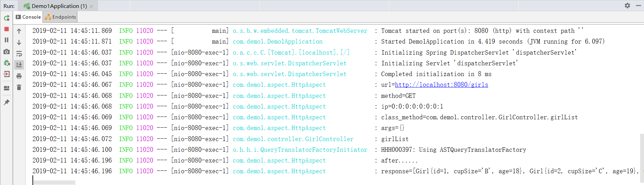Click the 'Tomcat started on port(s): 8080' message
Viewport: 644px width, 185px height.
click(x=482, y=31)
